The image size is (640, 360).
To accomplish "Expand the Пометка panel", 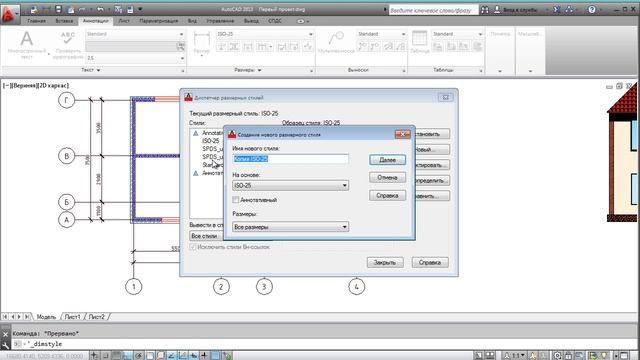I will click(500, 71).
